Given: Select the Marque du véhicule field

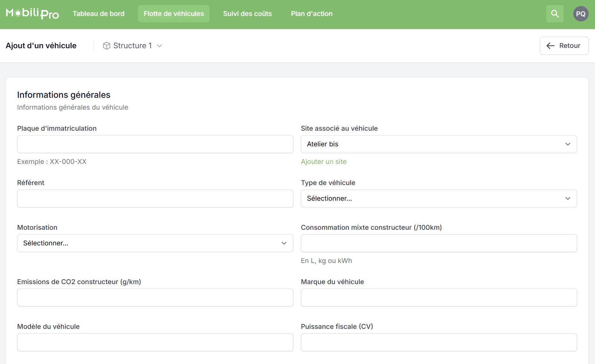Looking at the screenshot, I should pos(438,298).
